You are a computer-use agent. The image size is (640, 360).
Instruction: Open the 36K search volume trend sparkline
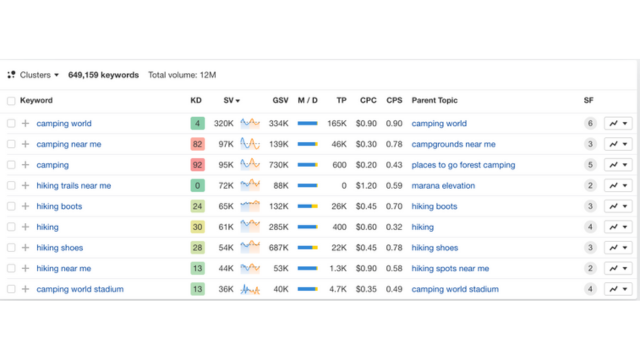point(250,289)
